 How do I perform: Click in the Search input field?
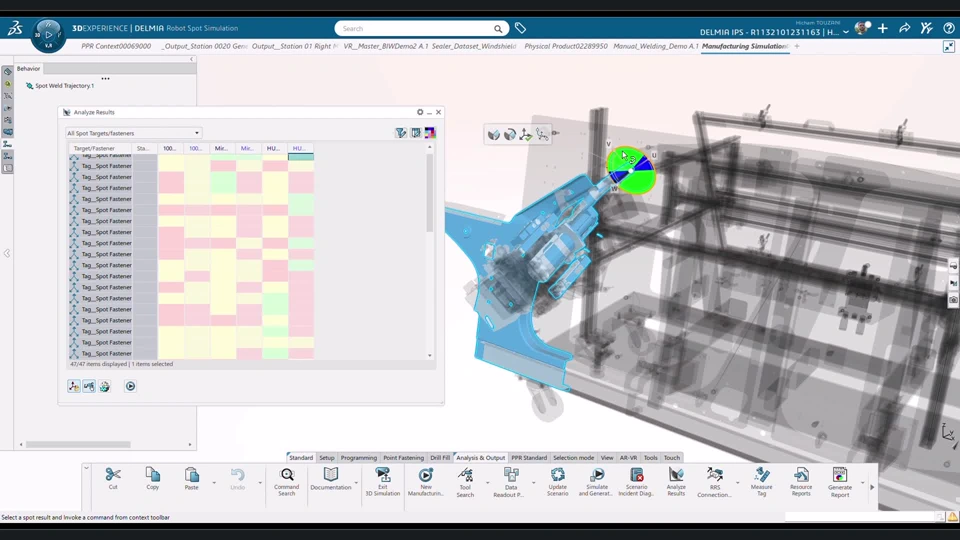pos(416,28)
